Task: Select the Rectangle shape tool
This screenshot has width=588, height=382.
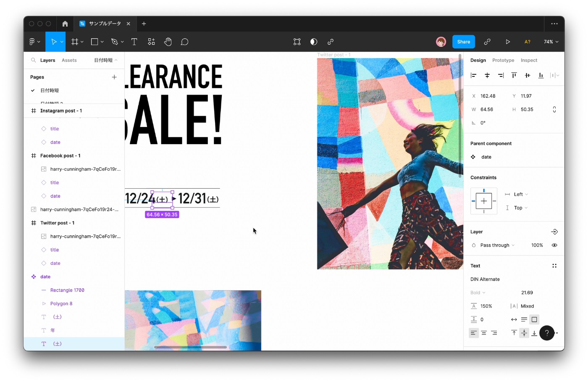Action: point(94,42)
